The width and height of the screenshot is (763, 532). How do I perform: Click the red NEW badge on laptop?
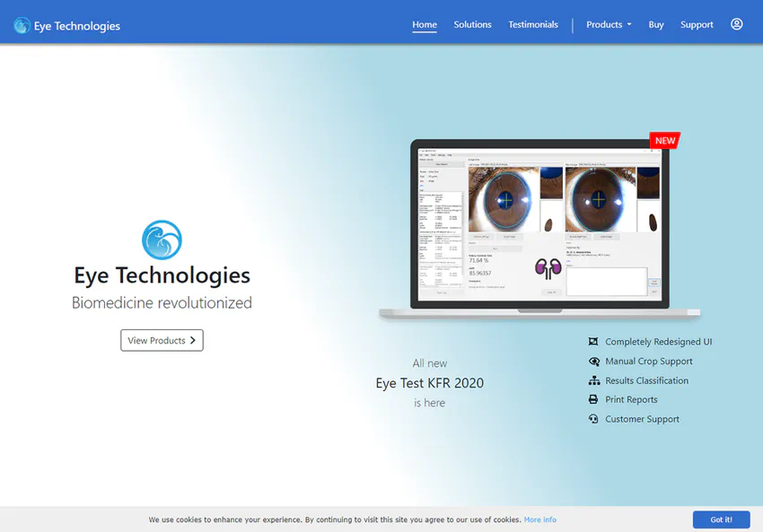click(664, 141)
